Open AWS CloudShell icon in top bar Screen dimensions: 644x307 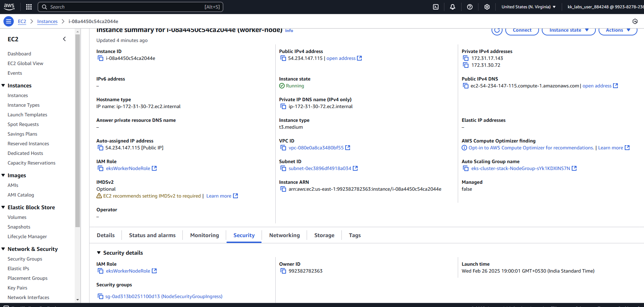point(436,7)
